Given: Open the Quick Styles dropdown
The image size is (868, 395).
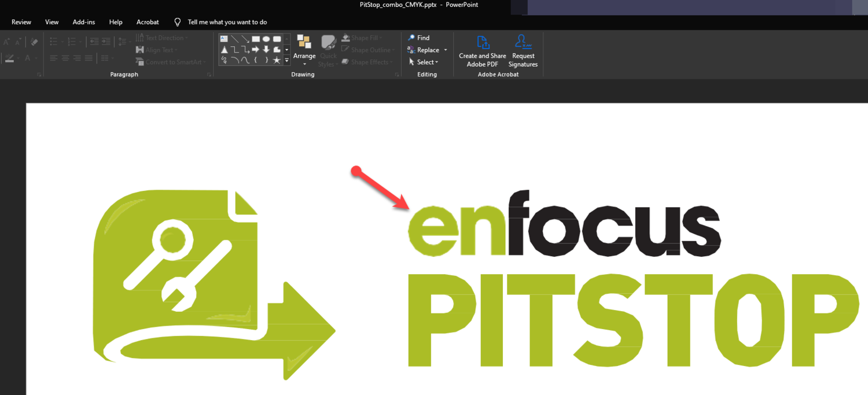Looking at the screenshot, I should (x=328, y=51).
